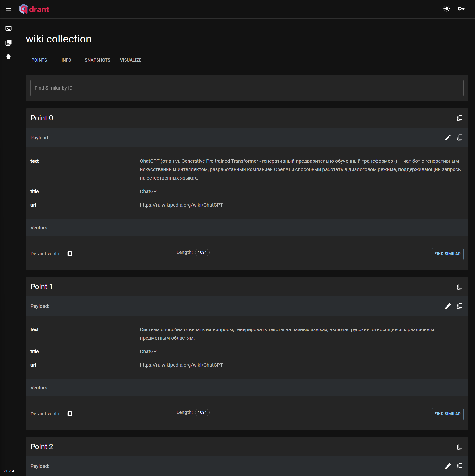Click the v1.7.4 version label
Screen dimensions: 475x476
pos(9,471)
